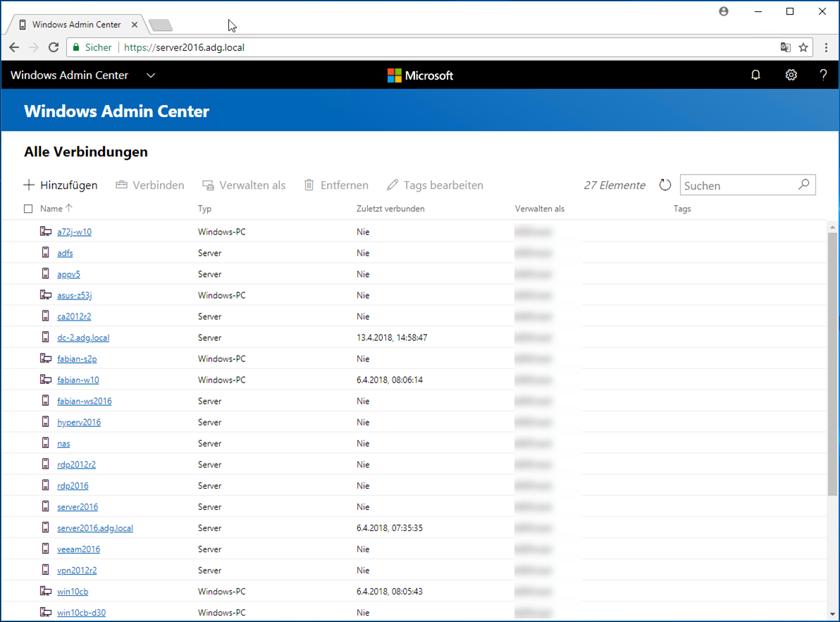Open the hyperv2016 server link
840x622 pixels.
point(79,422)
